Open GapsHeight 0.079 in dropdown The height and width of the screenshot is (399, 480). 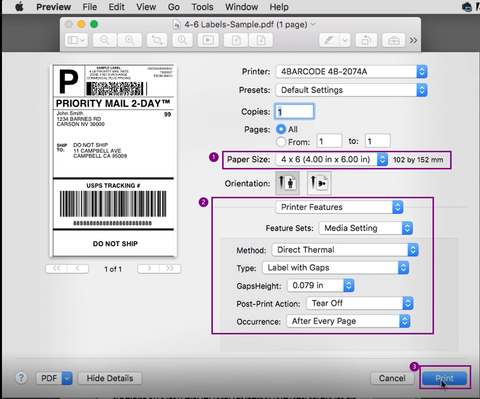pos(321,285)
